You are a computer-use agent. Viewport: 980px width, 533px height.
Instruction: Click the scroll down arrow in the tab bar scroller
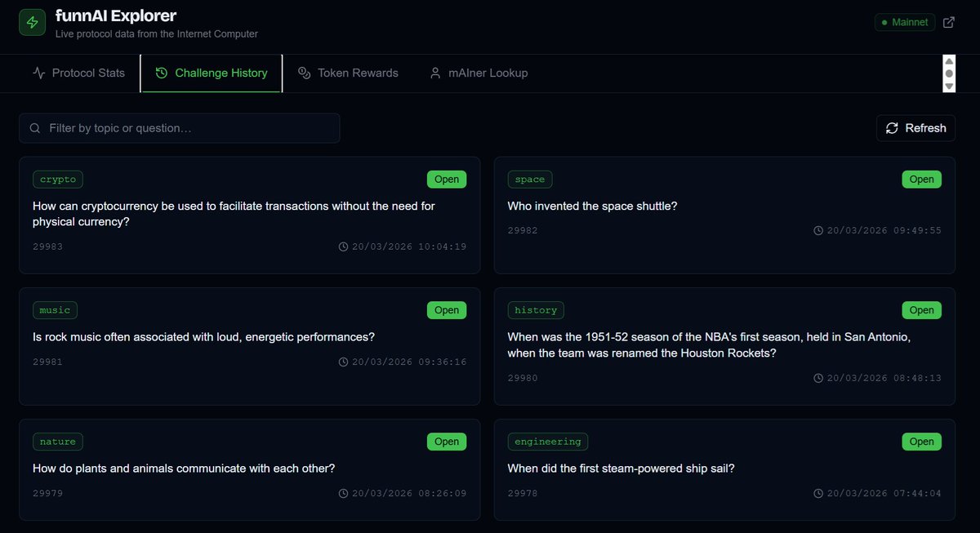pyautogui.click(x=949, y=86)
